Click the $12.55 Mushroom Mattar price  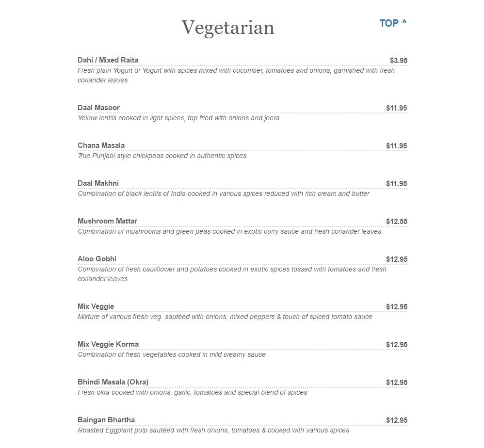point(397,222)
